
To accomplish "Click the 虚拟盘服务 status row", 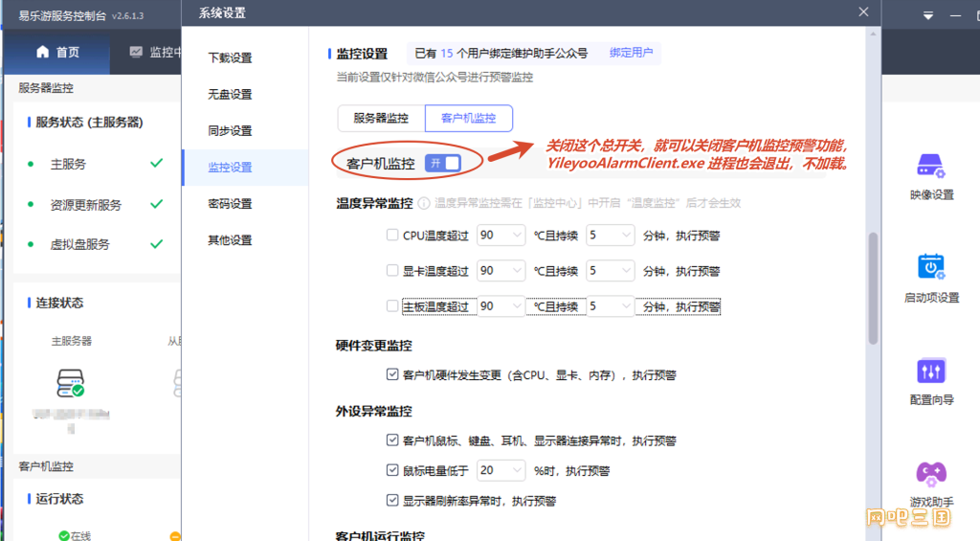I will pyautogui.click(x=97, y=244).
